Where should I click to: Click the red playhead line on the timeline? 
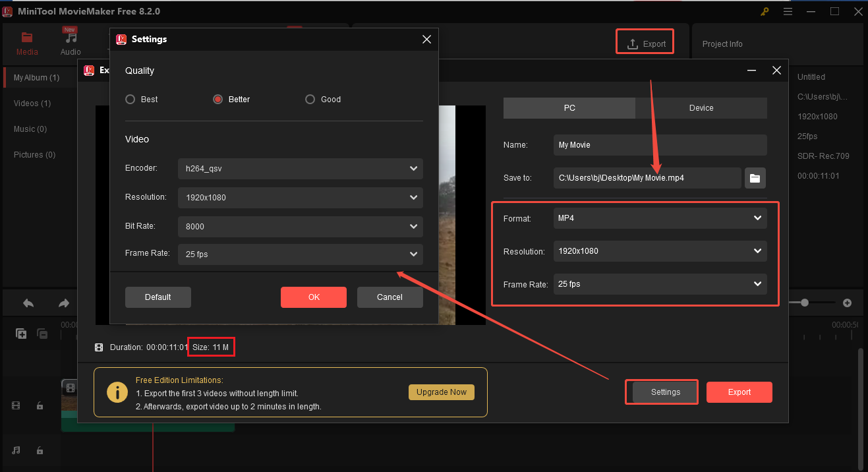click(x=154, y=448)
